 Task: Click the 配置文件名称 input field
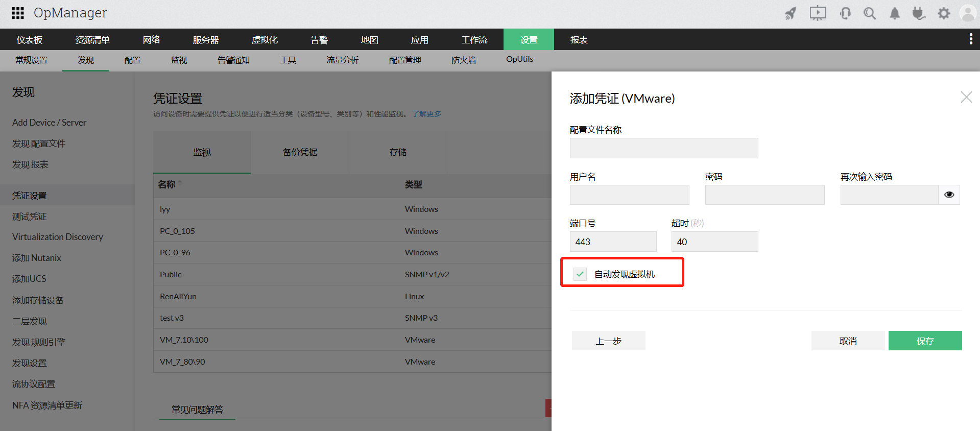point(663,148)
